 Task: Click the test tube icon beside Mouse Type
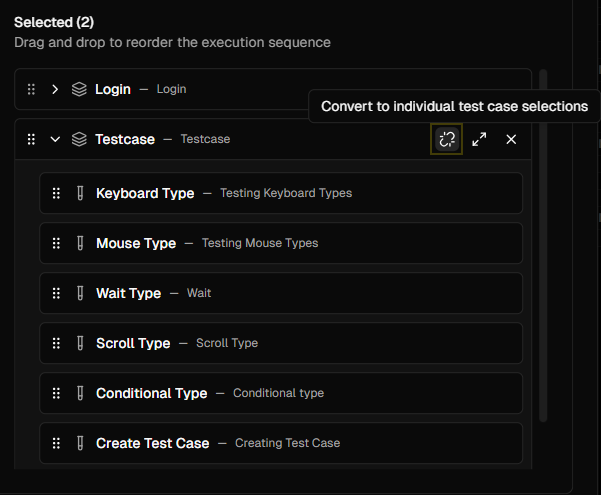click(x=80, y=243)
